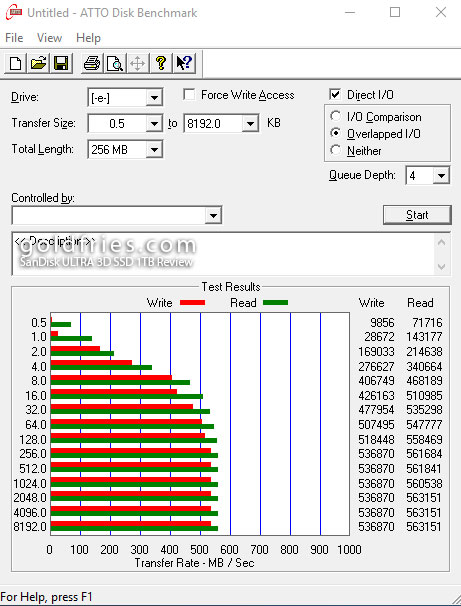Viewport: 461px width, 606px height.
Task: Click the New document toolbar icon
Action: (15, 63)
